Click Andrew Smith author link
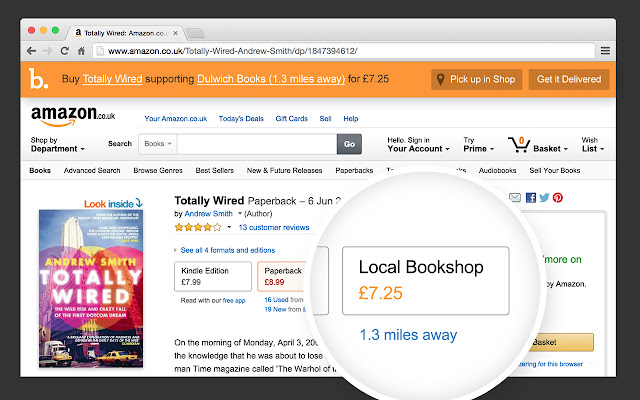 coord(208,213)
